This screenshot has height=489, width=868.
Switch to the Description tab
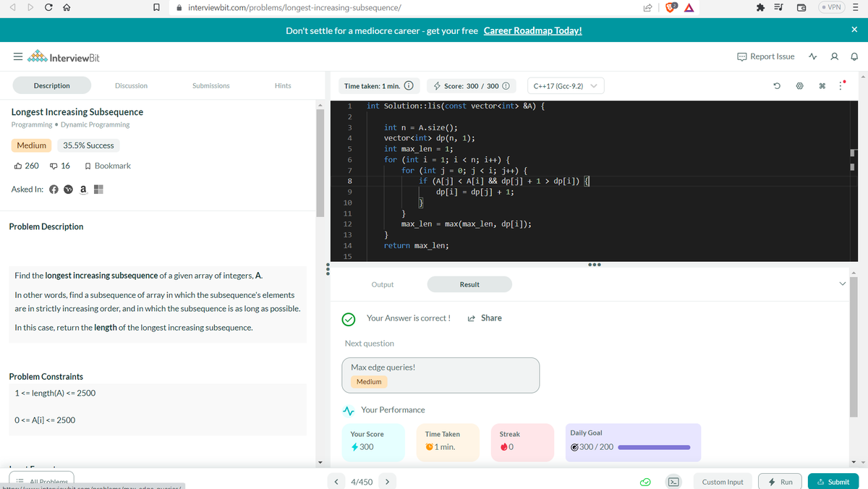coord(52,85)
